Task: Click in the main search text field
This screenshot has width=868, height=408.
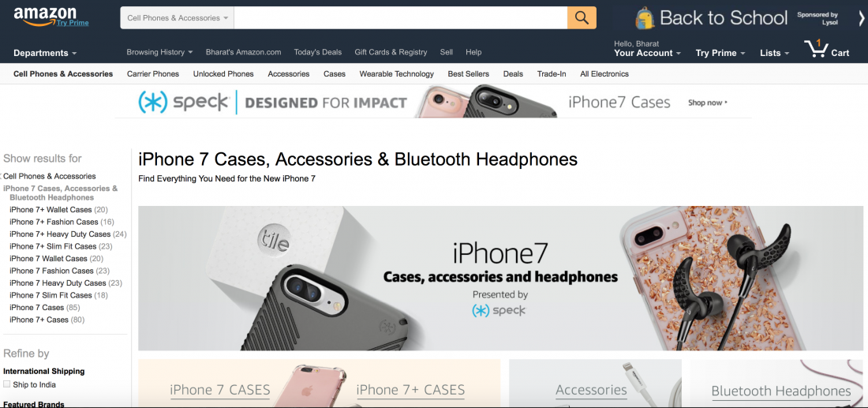Action: tap(401, 17)
